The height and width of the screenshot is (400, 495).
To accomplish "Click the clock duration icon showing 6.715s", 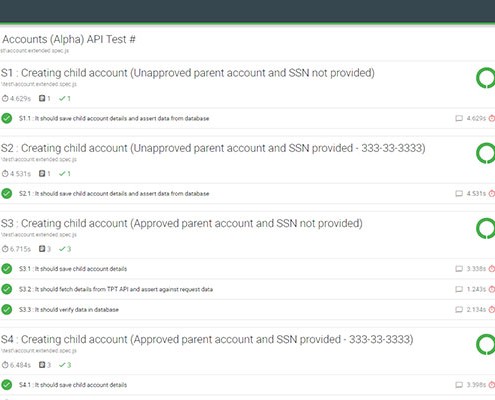I will 5,249.
